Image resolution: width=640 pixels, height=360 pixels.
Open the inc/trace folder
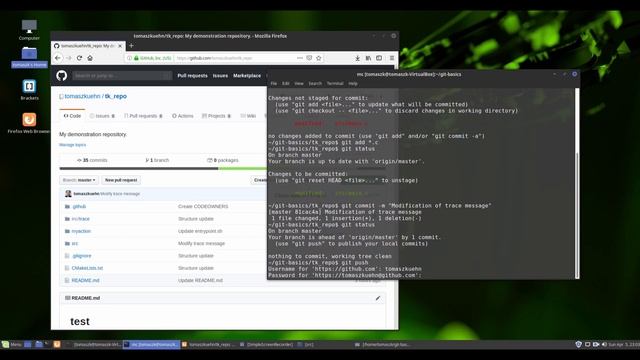coord(80,219)
